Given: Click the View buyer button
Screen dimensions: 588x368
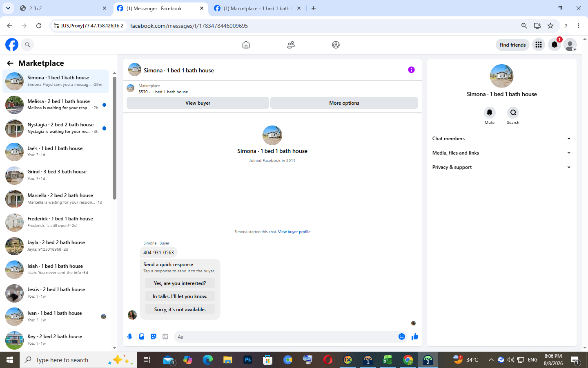Looking at the screenshot, I should coord(198,103).
